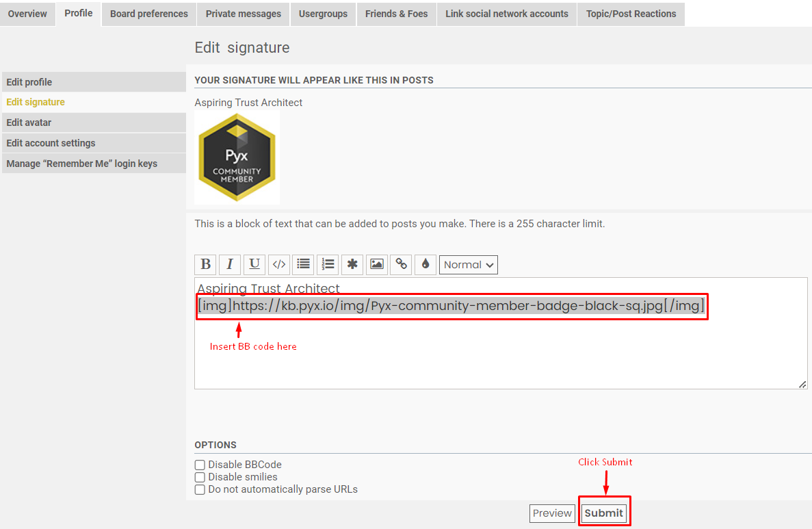This screenshot has width=812, height=529.
Task: Enable the Disable BBCode checkbox
Action: 200,465
